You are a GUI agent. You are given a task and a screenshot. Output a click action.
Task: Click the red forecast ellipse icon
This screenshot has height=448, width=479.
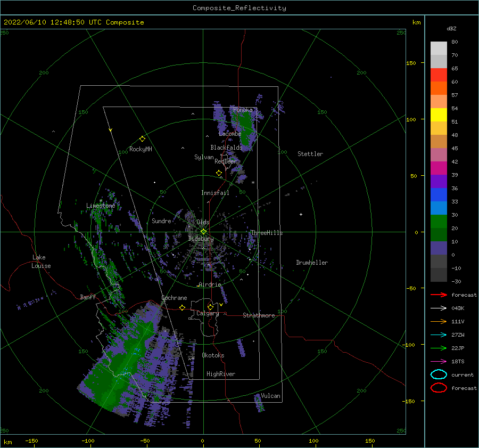(x=439, y=388)
